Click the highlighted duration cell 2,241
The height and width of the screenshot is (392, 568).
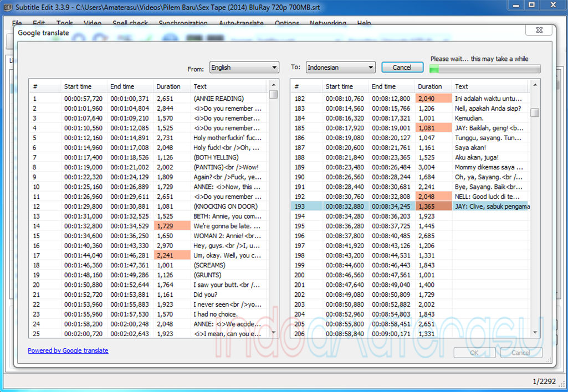click(x=172, y=256)
